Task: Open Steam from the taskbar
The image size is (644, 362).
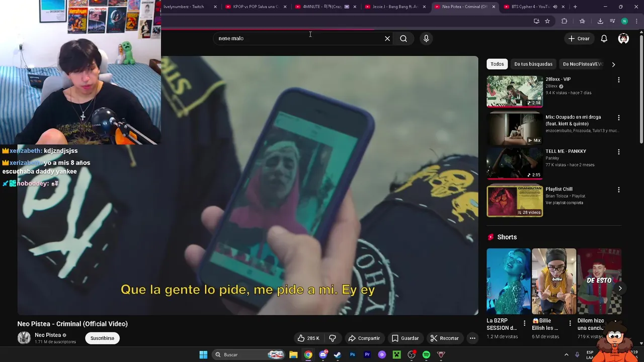Action: (338, 354)
